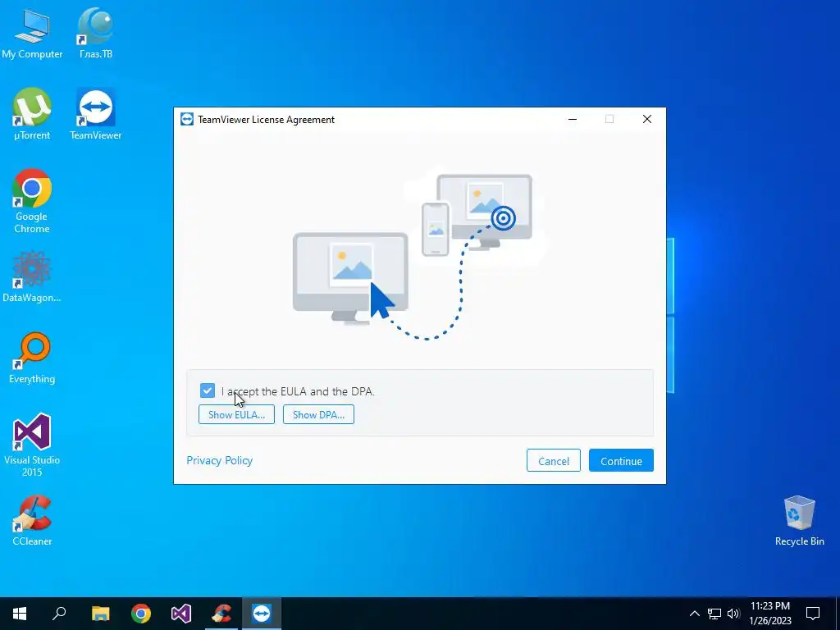Cancel the TeamViewer license agreement
Screen dimensions: 840x630
(x=554, y=461)
